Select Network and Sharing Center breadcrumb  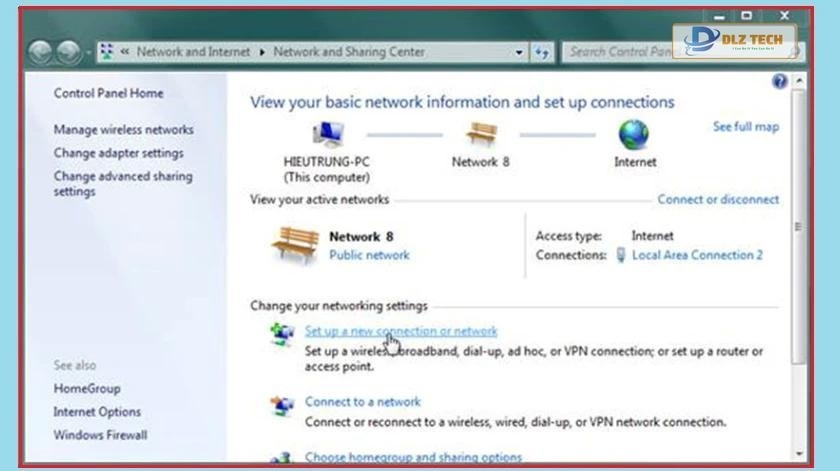pyautogui.click(x=349, y=52)
